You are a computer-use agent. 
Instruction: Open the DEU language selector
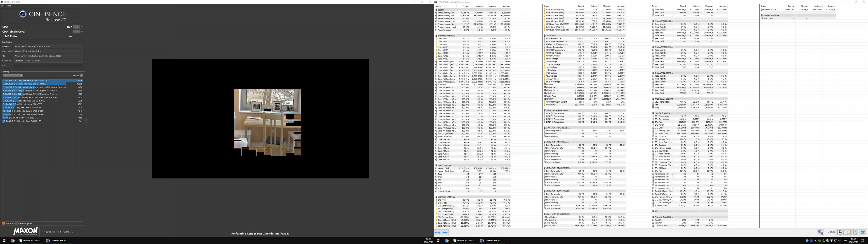pos(845,241)
